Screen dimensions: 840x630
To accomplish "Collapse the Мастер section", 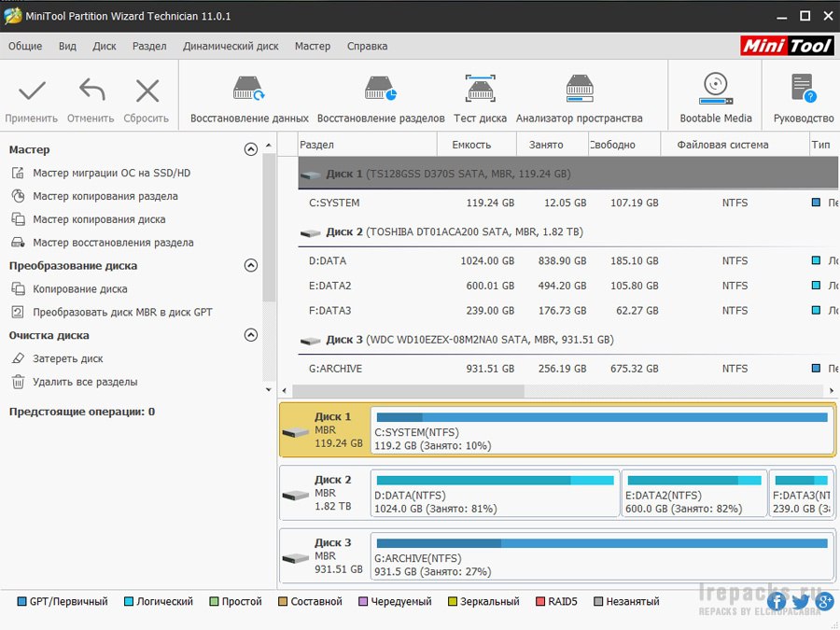I will coord(251,149).
